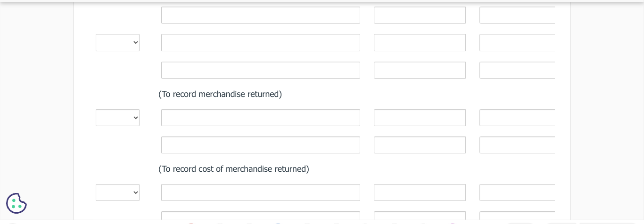The height and width of the screenshot is (224, 644).
Task: Click the wide field directly above 'To record cost of merchandise returned'
Action: tap(260, 145)
